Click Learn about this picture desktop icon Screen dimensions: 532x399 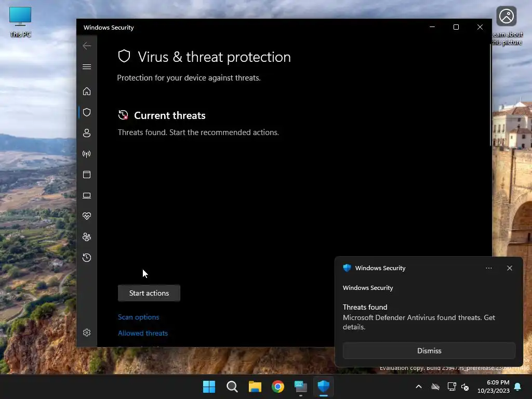point(507,26)
